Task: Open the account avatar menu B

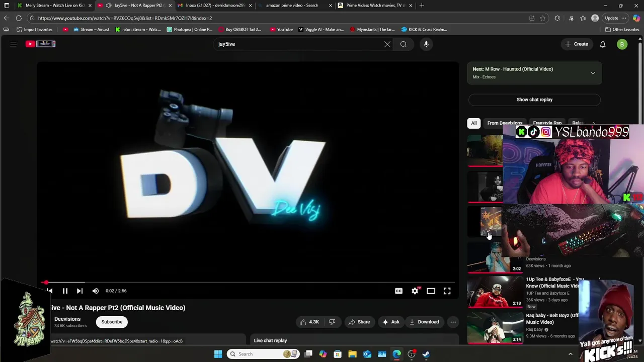Action: click(622, 44)
